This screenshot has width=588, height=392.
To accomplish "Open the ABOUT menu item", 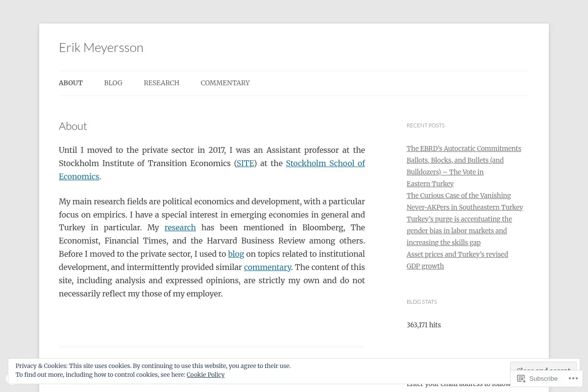I will point(71,83).
